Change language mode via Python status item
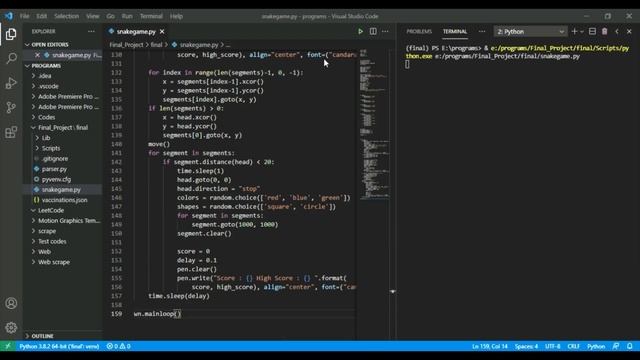The height and width of the screenshot is (360, 640). pos(596,346)
